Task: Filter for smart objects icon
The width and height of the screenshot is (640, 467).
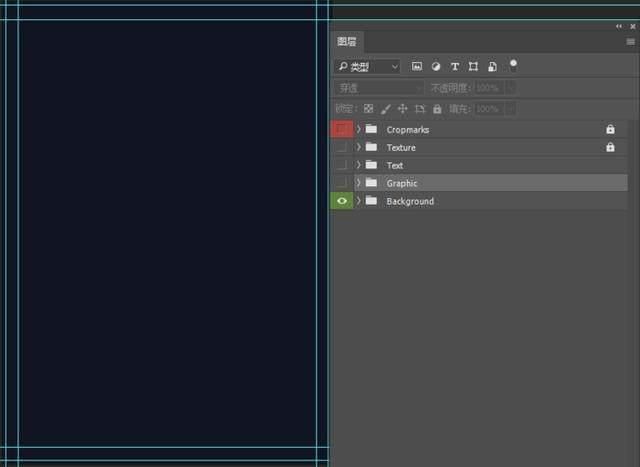Action: (x=492, y=67)
